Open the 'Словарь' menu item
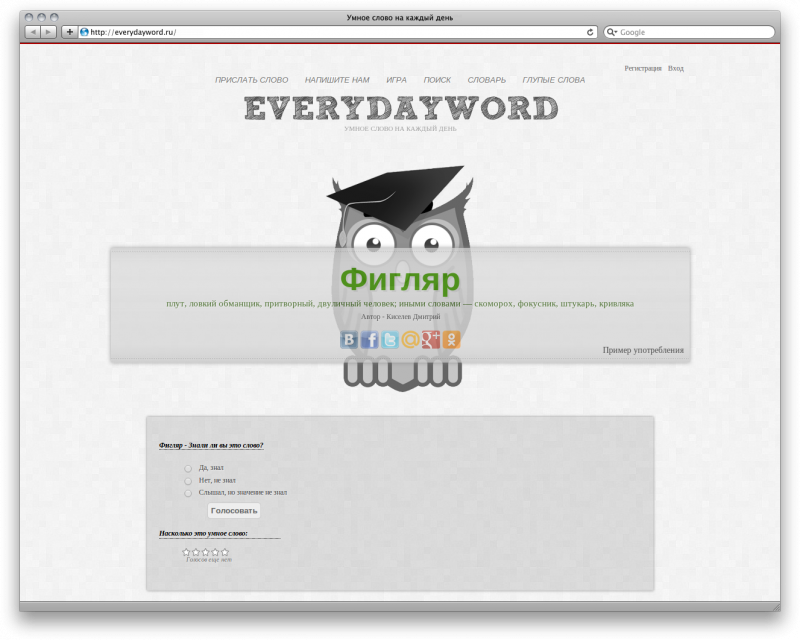800x640 pixels. [x=487, y=80]
